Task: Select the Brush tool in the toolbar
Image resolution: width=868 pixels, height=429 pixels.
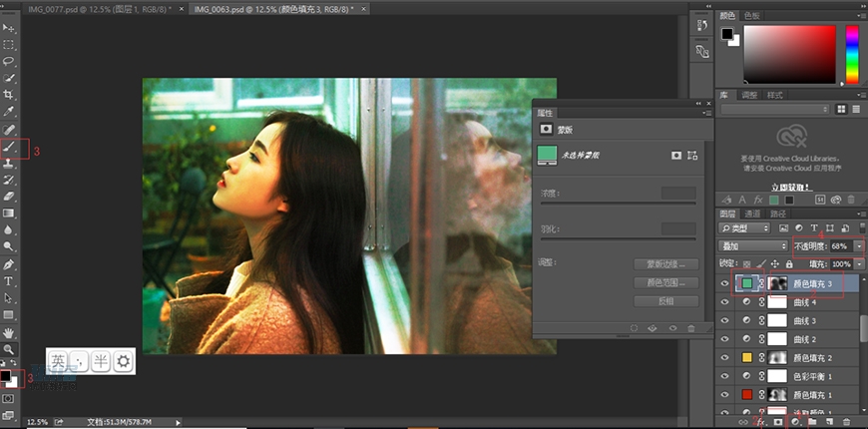Action: [x=9, y=146]
